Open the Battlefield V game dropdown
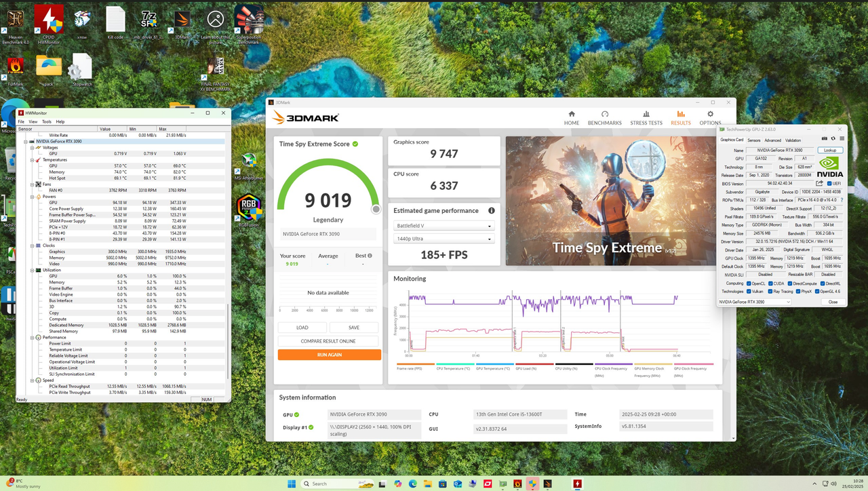The image size is (868, 491). coord(444,226)
